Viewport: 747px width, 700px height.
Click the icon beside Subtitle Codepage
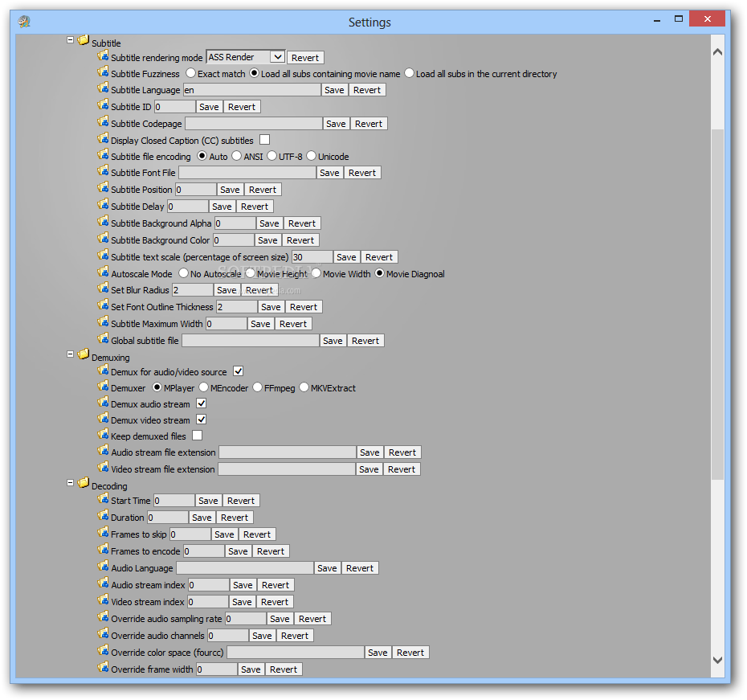tap(103, 122)
